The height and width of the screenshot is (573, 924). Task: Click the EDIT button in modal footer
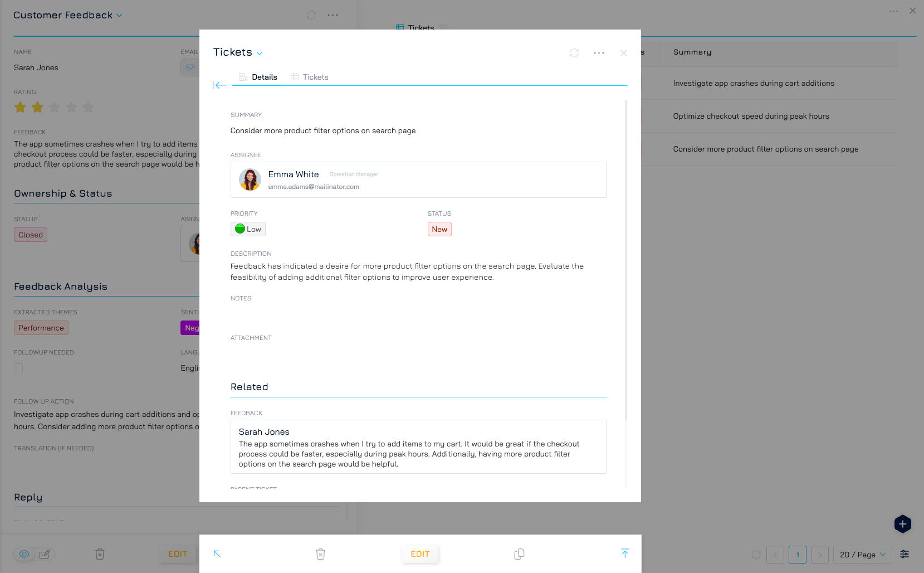coord(420,554)
